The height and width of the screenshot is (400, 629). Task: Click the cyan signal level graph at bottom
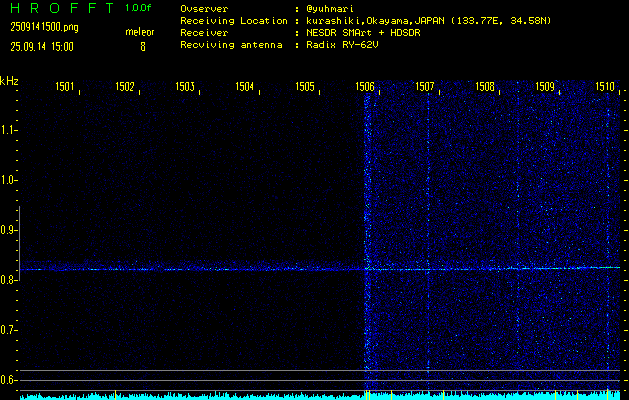pos(320,396)
